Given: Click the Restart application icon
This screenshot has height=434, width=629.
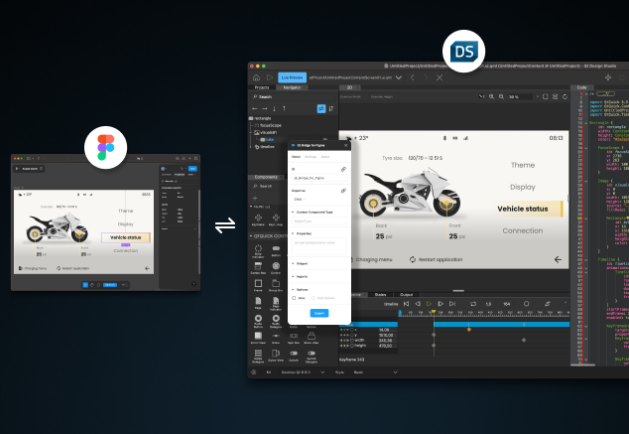Looking at the screenshot, I should coord(412,259).
